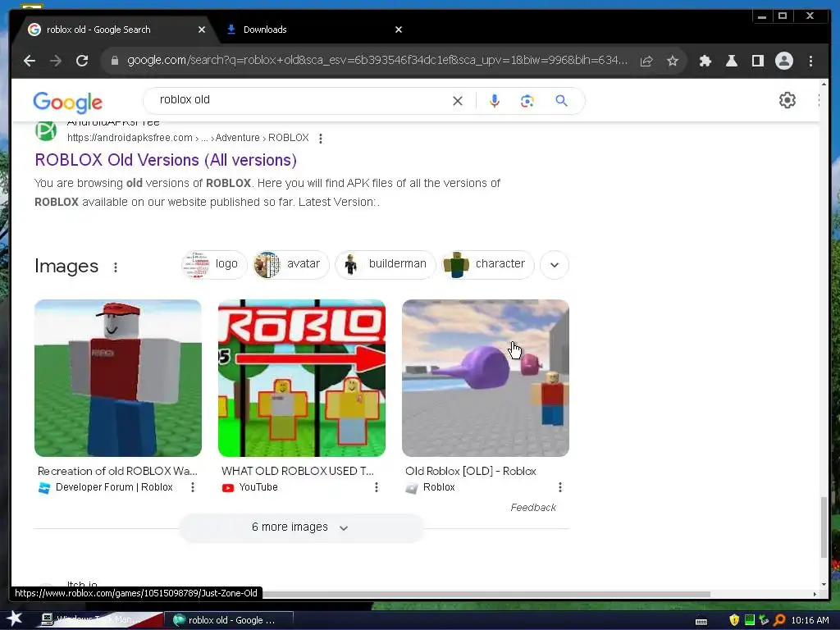
Task: Start voice search with the microphone icon
Action: tap(495, 101)
